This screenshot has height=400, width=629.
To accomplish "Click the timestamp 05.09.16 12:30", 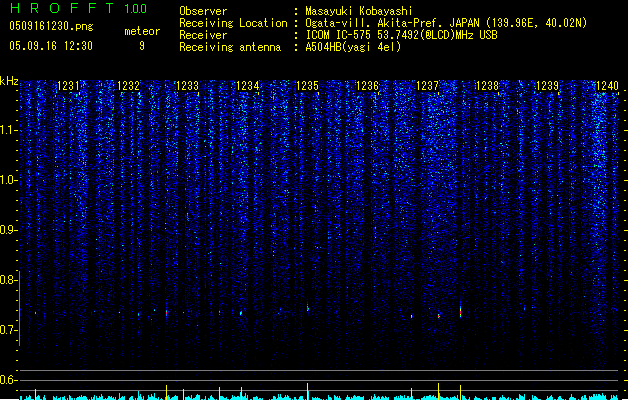I will coord(51,46).
